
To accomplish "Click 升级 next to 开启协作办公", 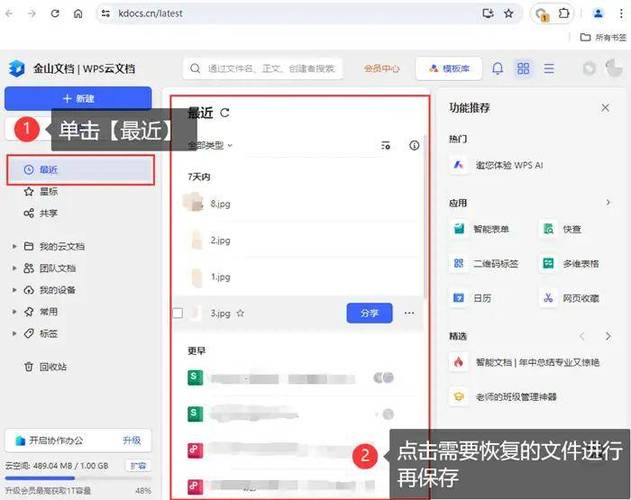I will click(x=132, y=440).
